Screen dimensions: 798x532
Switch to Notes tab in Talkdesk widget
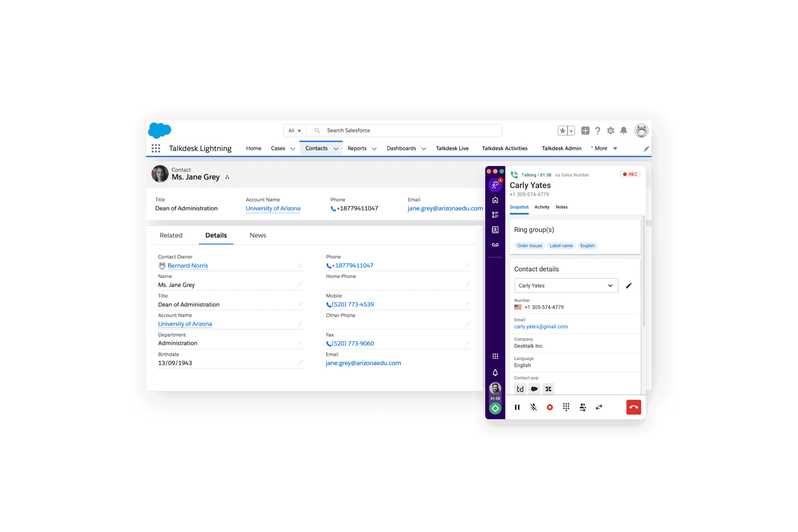click(x=562, y=207)
